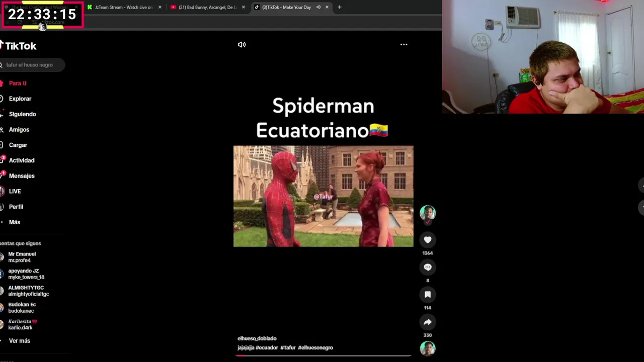The height and width of the screenshot is (362, 644).
Task: Open ALMIGHTYTGC followed account
Action: click(26, 291)
